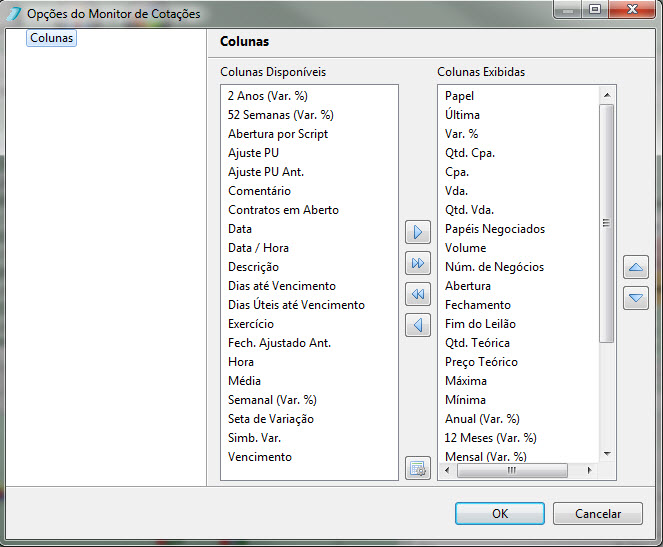Viewport: 663px width, 547px height.
Task: Move selected column down with down arrow
Action: point(636,298)
